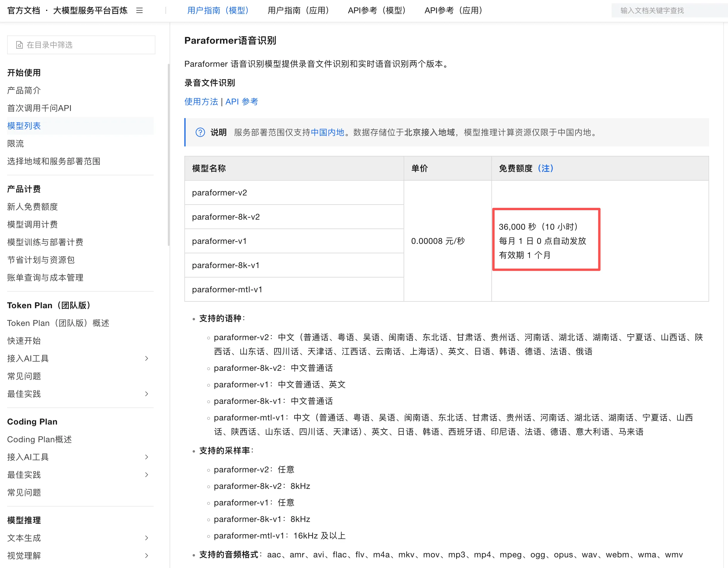Click the 官方文档 title link

[24, 11]
